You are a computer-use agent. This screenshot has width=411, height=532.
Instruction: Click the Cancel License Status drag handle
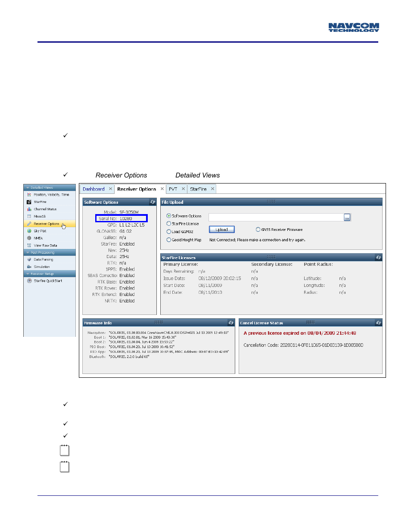click(311, 322)
